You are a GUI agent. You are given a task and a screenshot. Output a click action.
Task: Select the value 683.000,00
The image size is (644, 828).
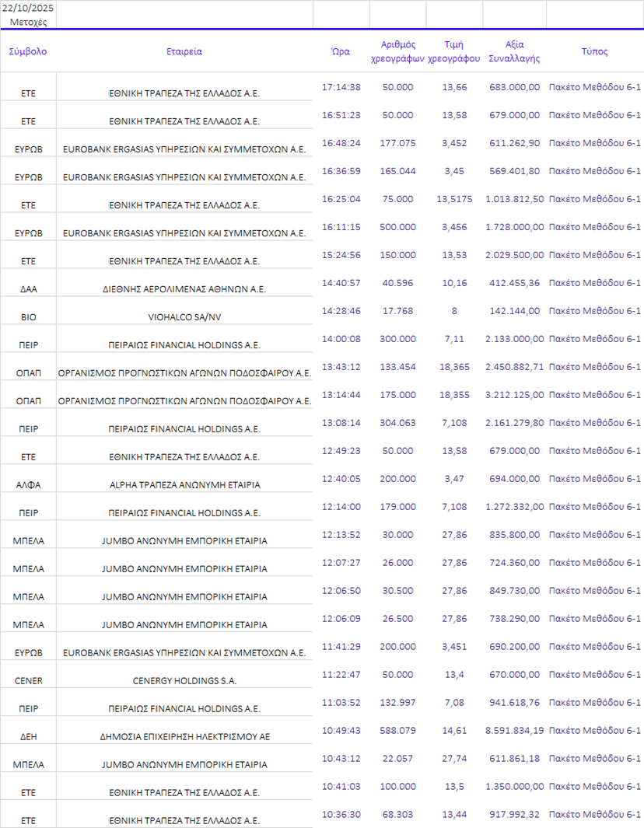point(515,87)
